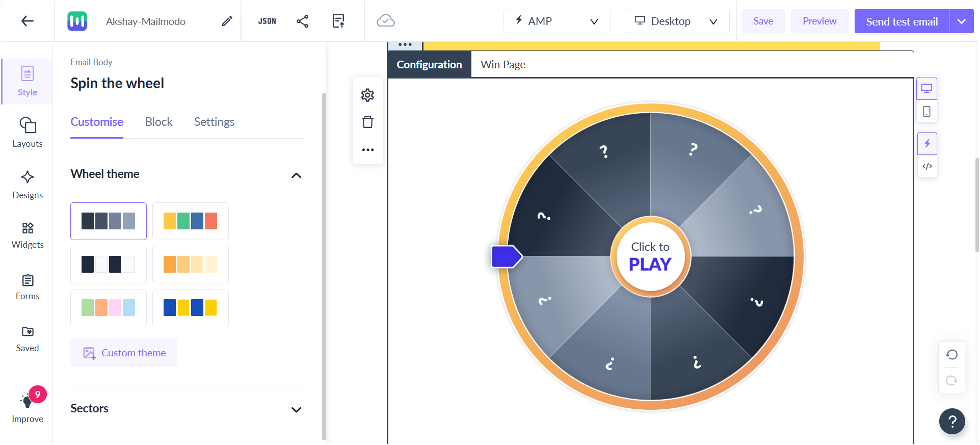Image resolution: width=980 pixels, height=445 pixels.
Task: Select the pastel green pink blue theme
Action: [x=109, y=308]
